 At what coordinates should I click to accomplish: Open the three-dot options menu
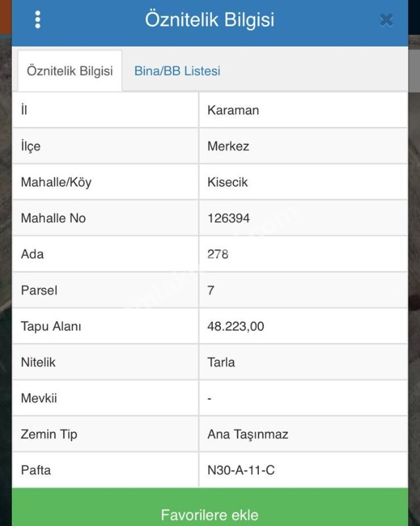coord(37,20)
